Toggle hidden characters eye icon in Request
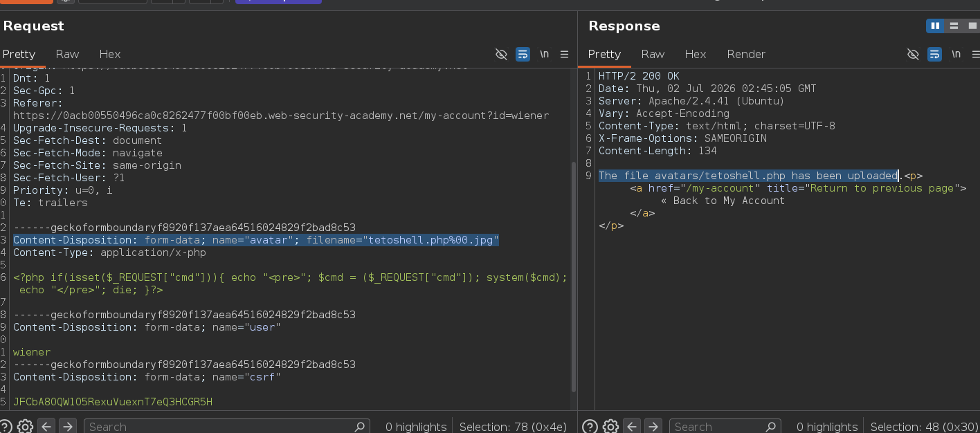 pos(502,54)
